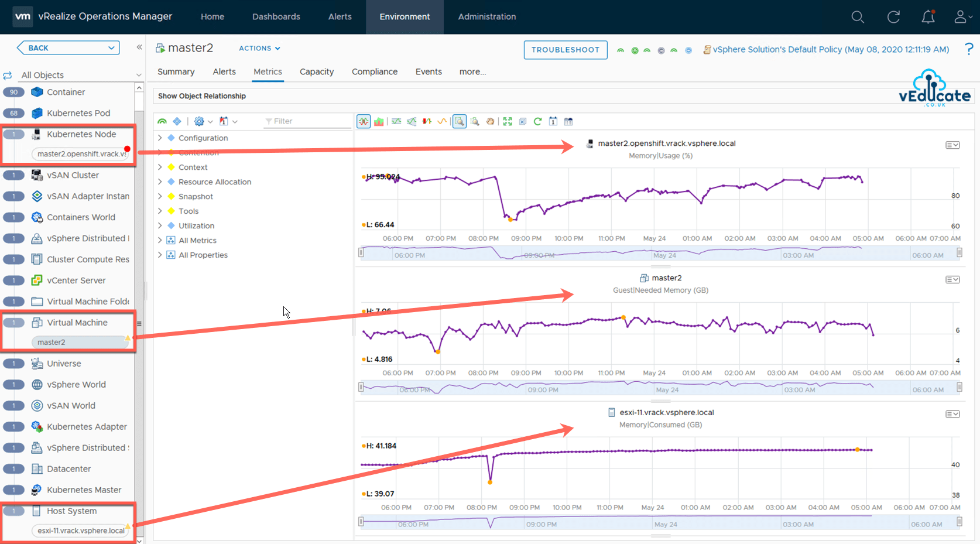Image resolution: width=980 pixels, height=544 pixels.
Task: Expand the Tools metric group
Action: coord(160,211)
